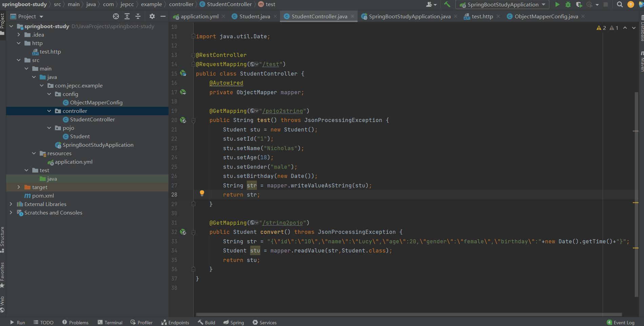Open the Endpoints tool window
Image resolution: width=644 pixels, height=326 pixels.
(175, 322)
